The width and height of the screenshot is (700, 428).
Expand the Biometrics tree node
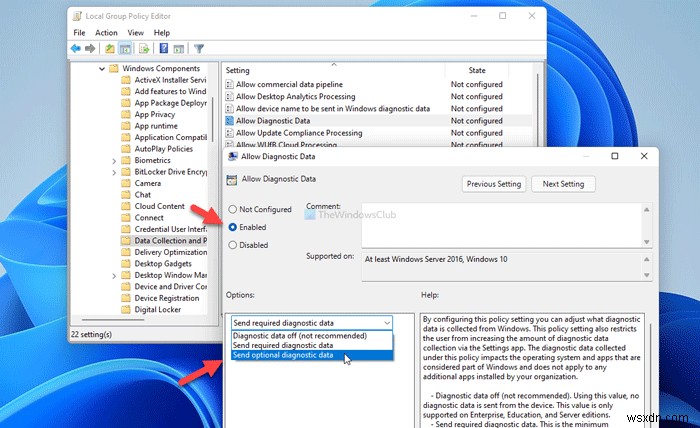[x=114, y=161]
